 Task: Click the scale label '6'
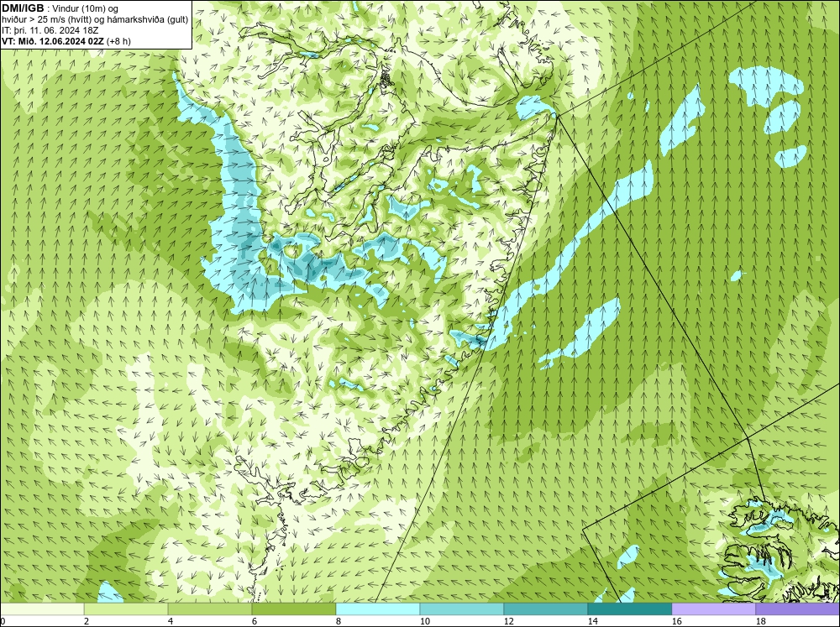[x=255, y=621]
